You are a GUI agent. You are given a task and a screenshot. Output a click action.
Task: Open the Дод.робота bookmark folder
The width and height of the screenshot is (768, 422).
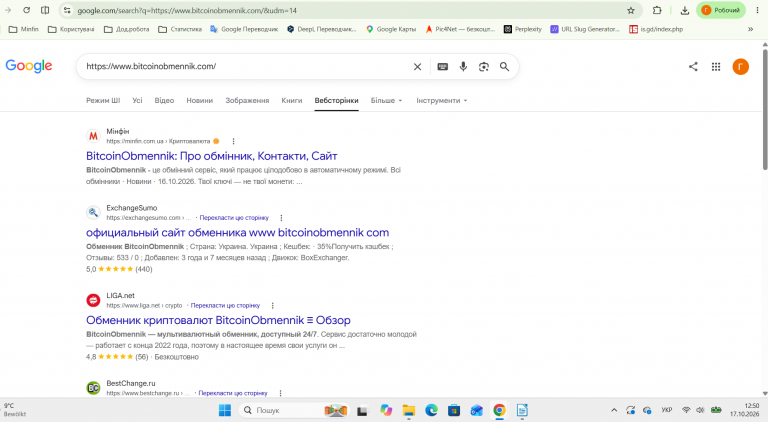(126, 29)
